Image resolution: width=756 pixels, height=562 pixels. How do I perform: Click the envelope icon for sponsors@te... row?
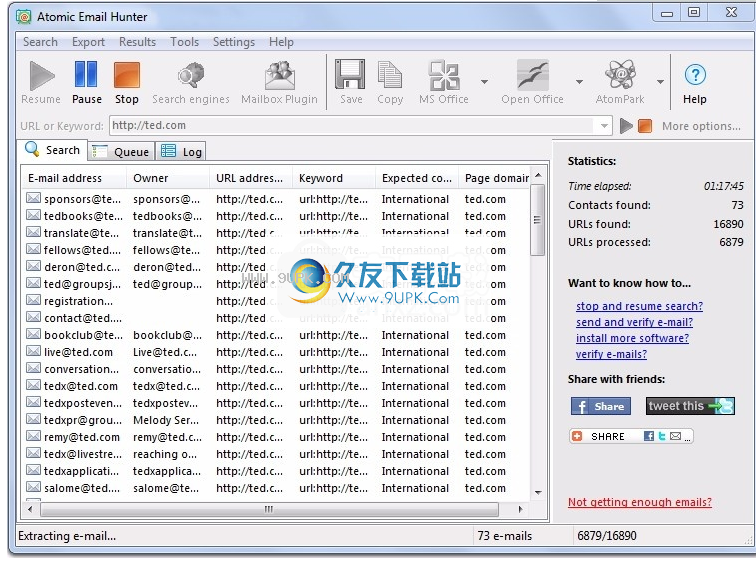pyautogui.click(x=33, y=198)
